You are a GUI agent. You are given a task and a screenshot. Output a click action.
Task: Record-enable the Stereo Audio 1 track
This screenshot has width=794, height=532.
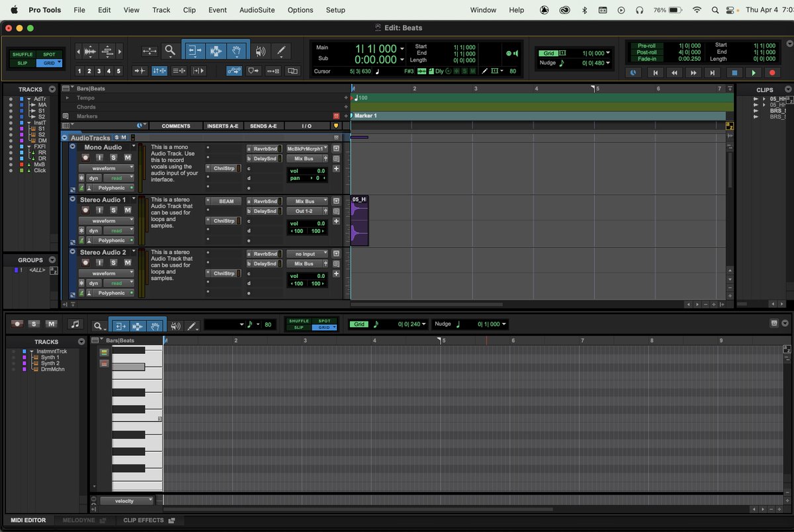[x=85, y=210]
